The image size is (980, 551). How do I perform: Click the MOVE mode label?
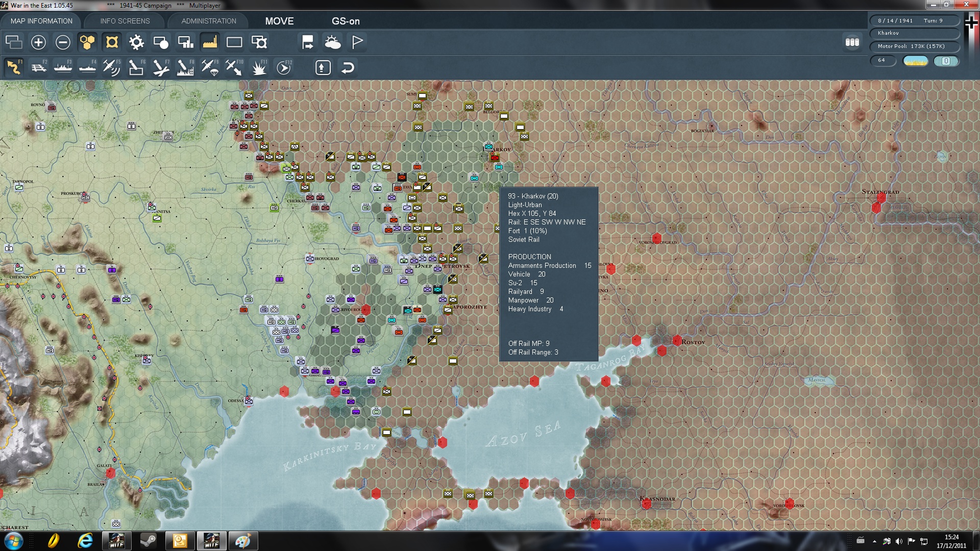click(x=279, y=21)
